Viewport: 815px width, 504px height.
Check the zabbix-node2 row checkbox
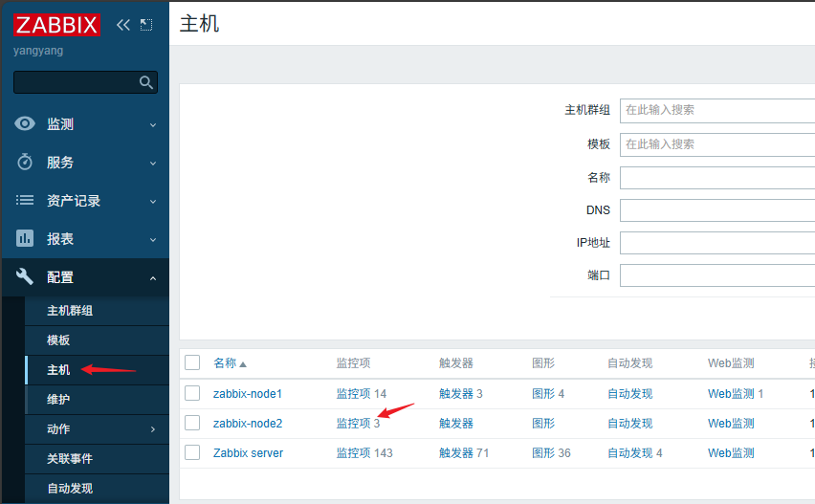pos(192,423)
